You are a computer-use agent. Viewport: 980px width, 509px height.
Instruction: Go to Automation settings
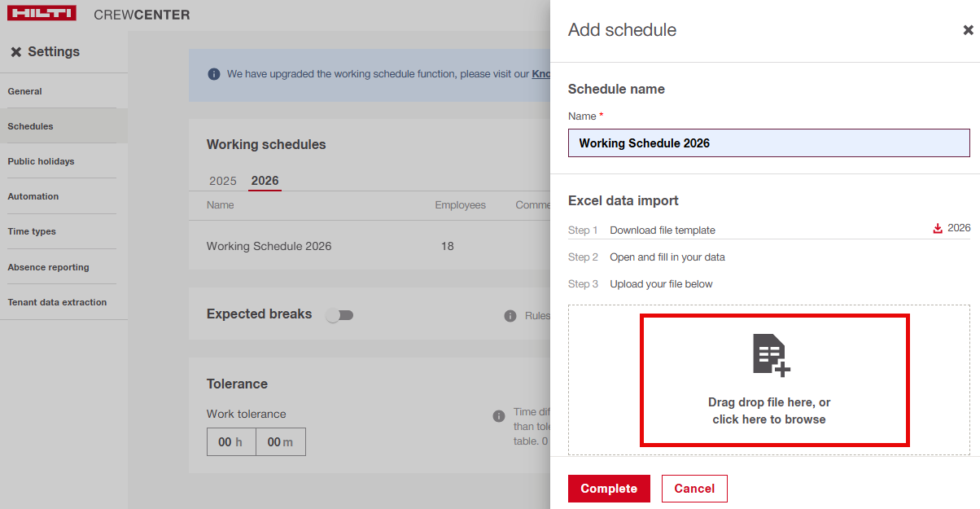click(33, 196)
